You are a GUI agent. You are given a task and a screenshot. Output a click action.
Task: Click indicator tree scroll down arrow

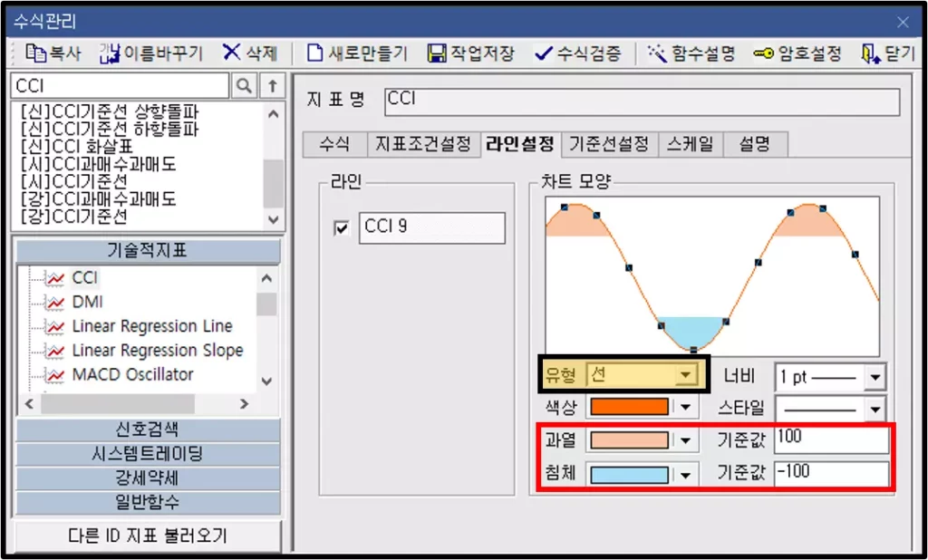(x=266, y=381)
